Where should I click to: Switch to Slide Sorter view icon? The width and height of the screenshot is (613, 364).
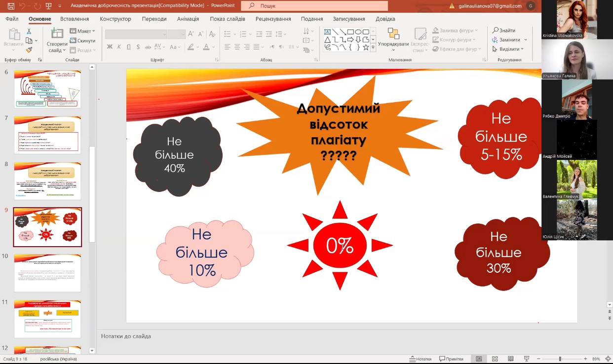(x=495, y=359)
